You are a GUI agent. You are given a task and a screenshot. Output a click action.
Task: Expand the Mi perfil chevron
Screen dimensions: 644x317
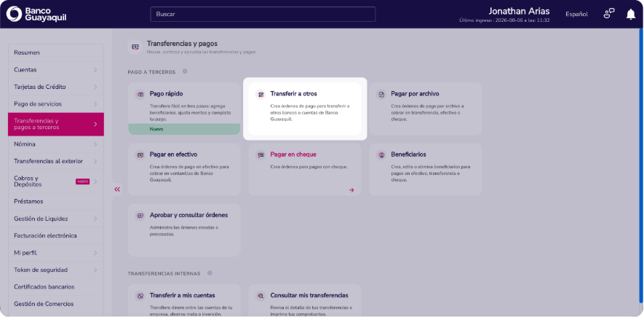95,253
